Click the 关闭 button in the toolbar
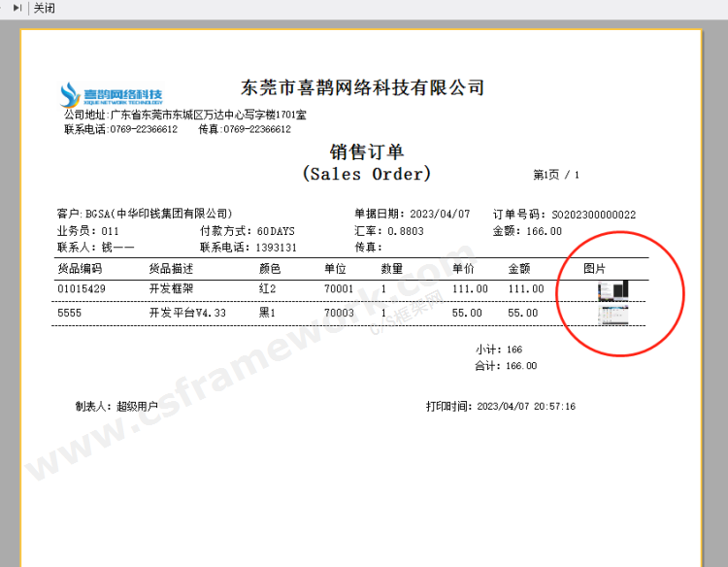 click(45, 8)
